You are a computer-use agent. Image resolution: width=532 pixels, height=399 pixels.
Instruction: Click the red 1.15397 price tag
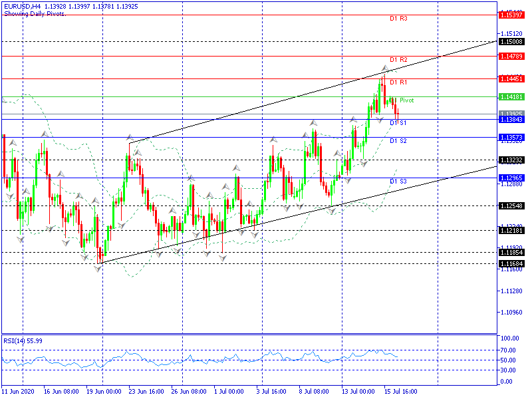pos(511,15)
